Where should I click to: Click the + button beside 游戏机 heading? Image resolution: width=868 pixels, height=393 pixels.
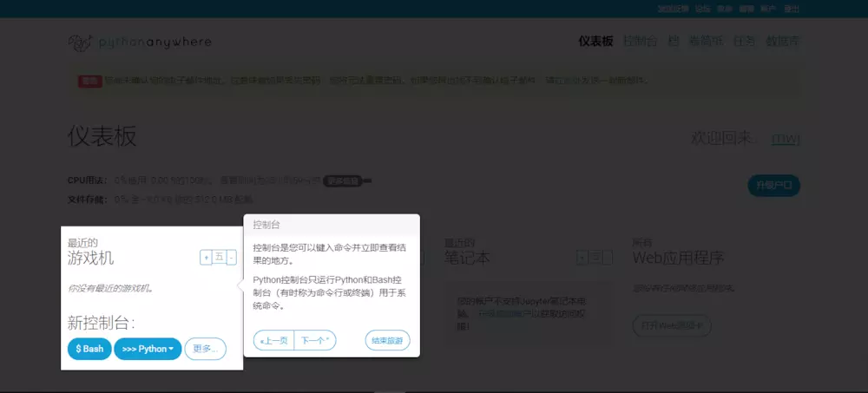206,258
